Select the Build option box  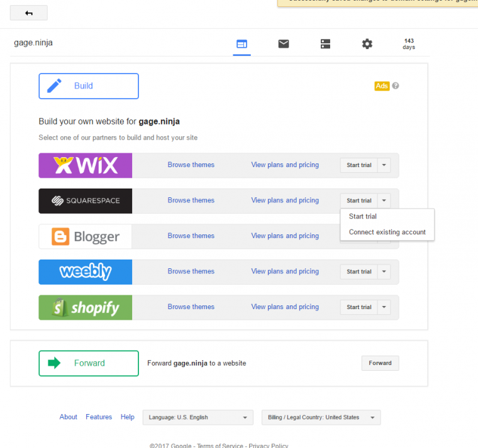89,86
